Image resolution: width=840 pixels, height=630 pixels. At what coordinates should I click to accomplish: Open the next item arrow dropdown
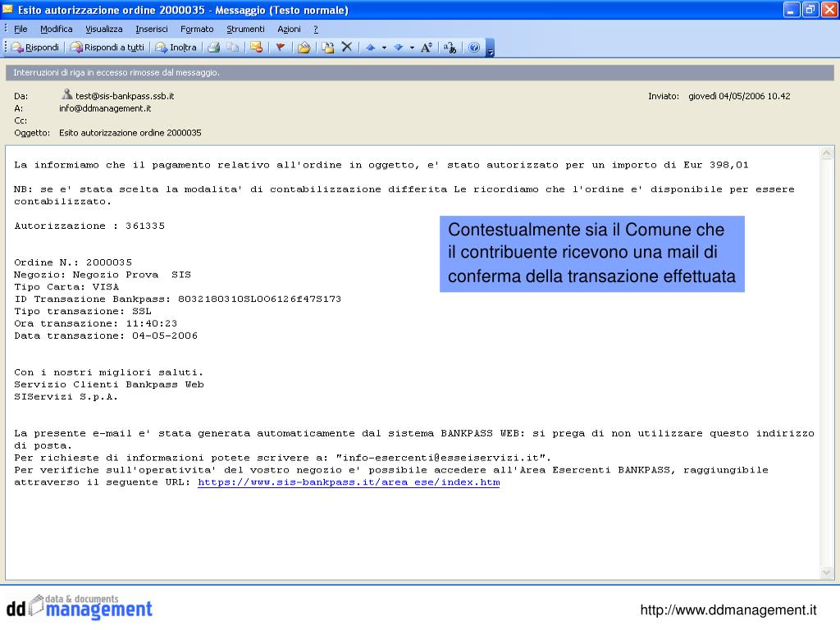[412, 48]
